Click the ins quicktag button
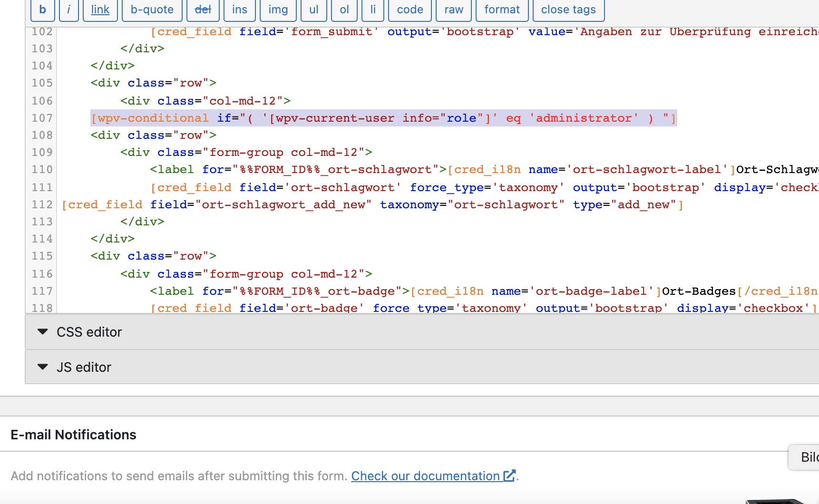The height and width of the screenshot is (504, 819). 240,10
